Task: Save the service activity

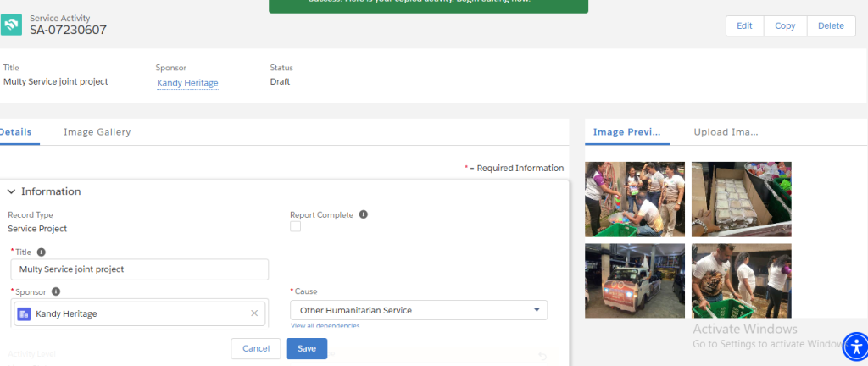Action: coord(307,348)
